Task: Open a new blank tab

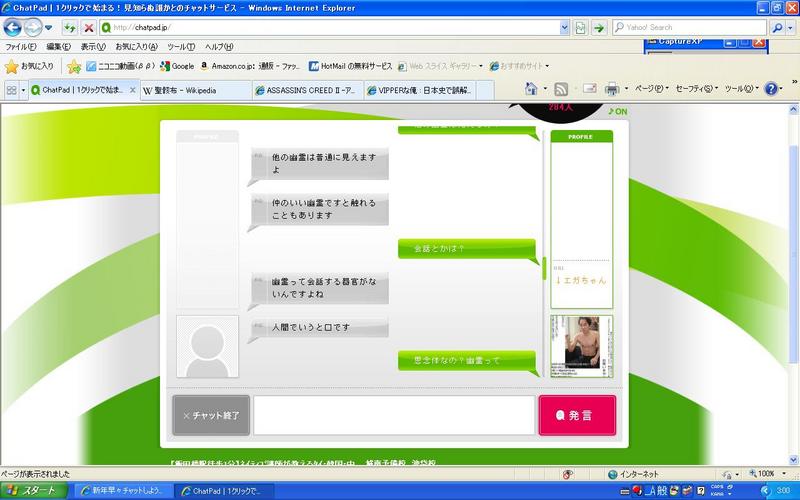Action: pos(485,90)
